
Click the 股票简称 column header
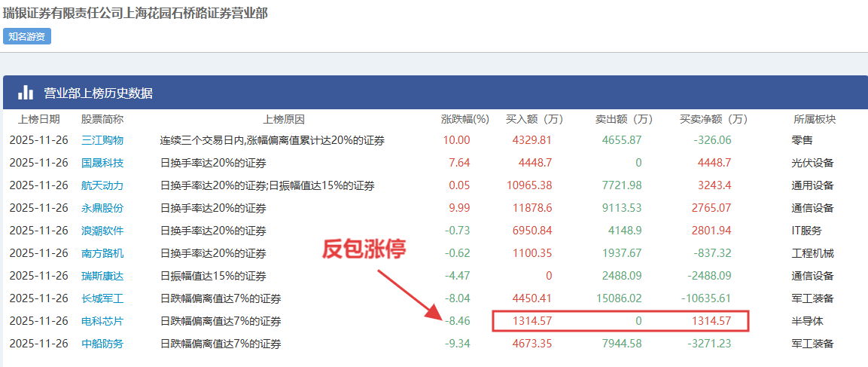pos(102,118)
